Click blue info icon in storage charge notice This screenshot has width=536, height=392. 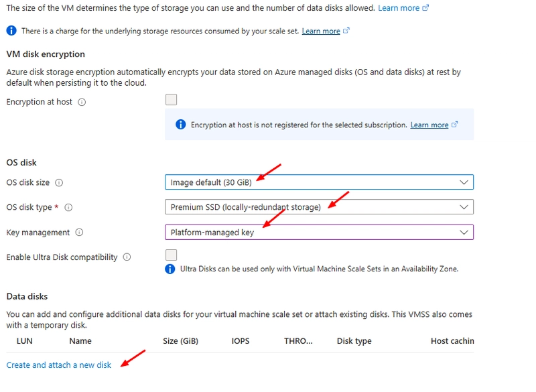pos(11,31)
